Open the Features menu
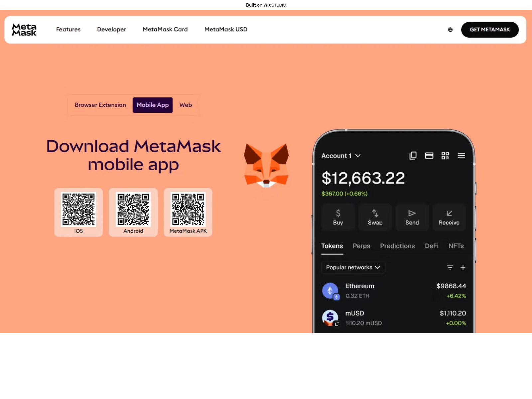This screenshot has width=532, height=399. [x=68, y=29]
